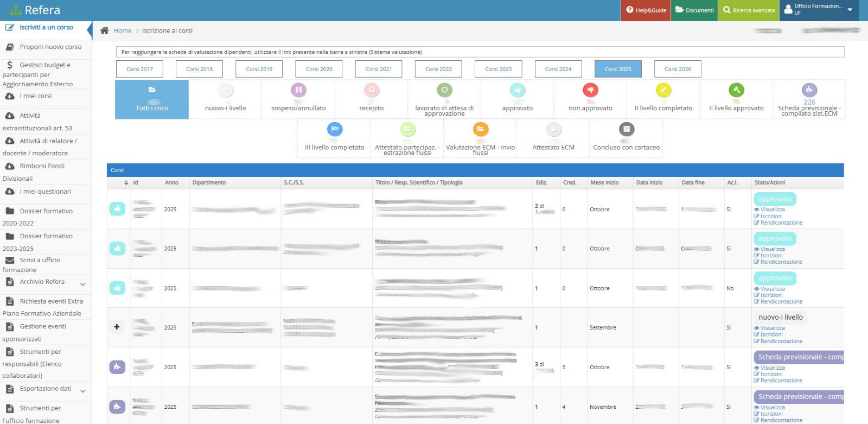The width and height of the screenshot is (868, 424).
Task: Select the Corsi 2023 tab
Action: click(x=498, y=69)
